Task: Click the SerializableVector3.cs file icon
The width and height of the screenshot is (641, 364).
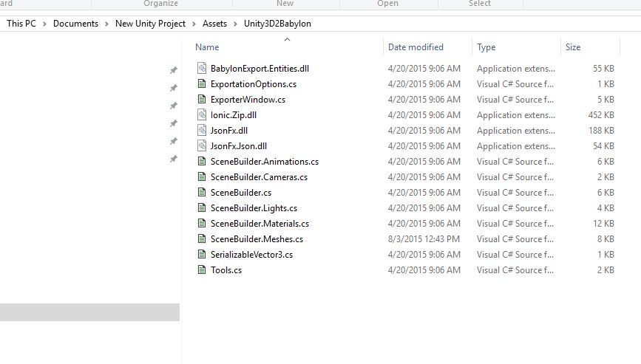Action: point(202,254)
